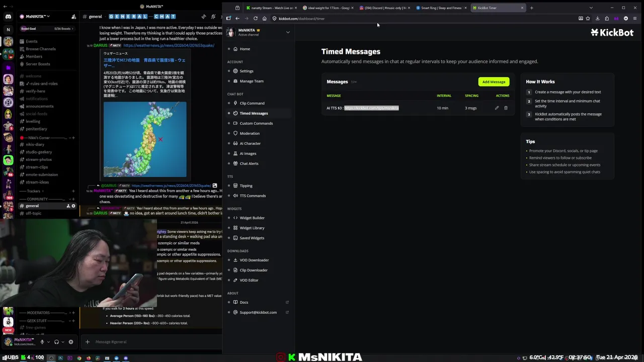Open browser downloads panel
This screenshot has height=362, width=644.
click(x=597, y=19)
